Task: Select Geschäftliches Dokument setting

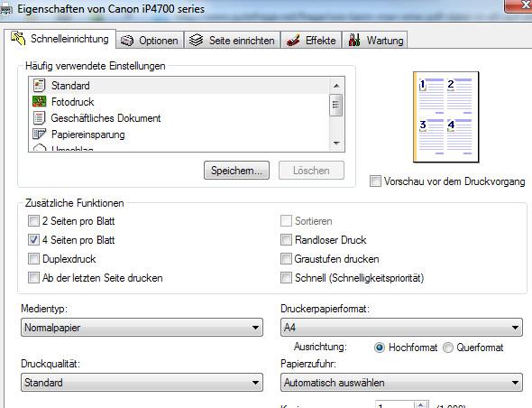Action: pos(179,118)
